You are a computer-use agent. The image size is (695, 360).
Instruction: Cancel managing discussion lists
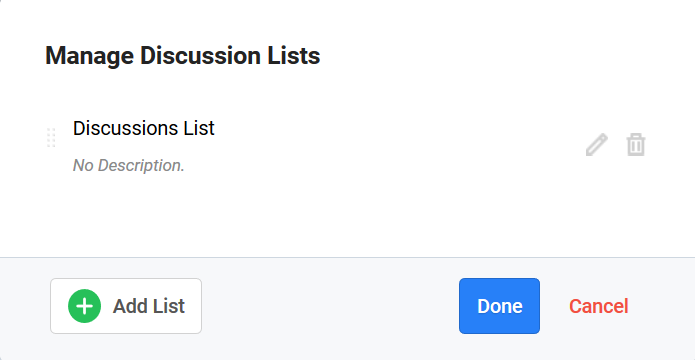tap(599, 306)
